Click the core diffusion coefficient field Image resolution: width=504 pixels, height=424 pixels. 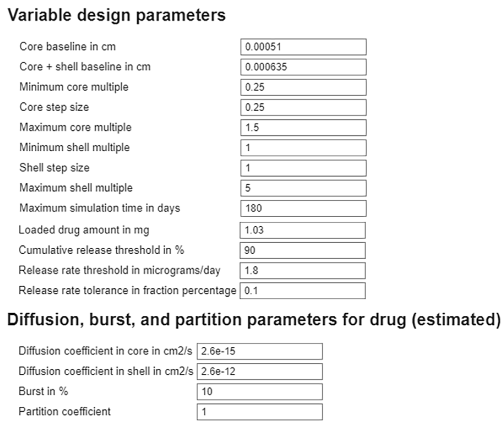click(x=259, y=351)
